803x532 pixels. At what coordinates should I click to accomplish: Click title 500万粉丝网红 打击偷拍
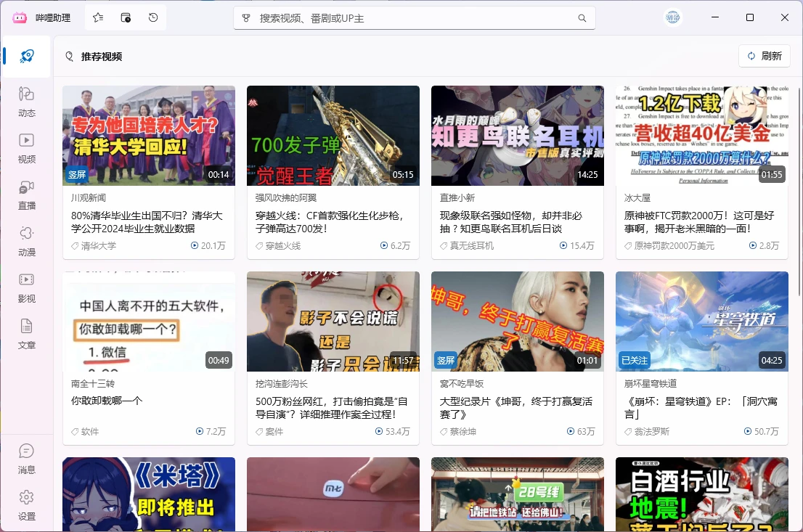(x=331, y=408)
